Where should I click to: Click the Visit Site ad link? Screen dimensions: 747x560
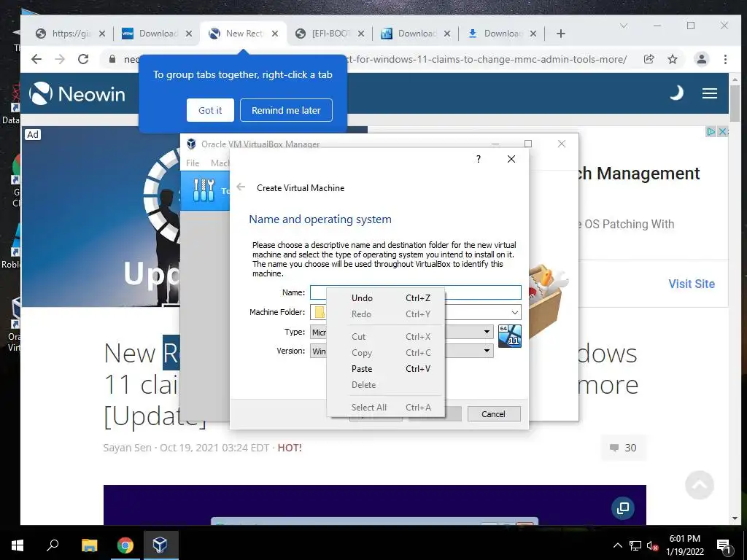coord(692,284)
